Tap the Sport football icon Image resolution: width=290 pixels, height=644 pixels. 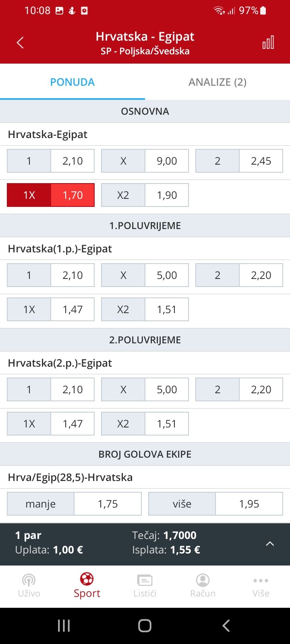coord(87,579)
